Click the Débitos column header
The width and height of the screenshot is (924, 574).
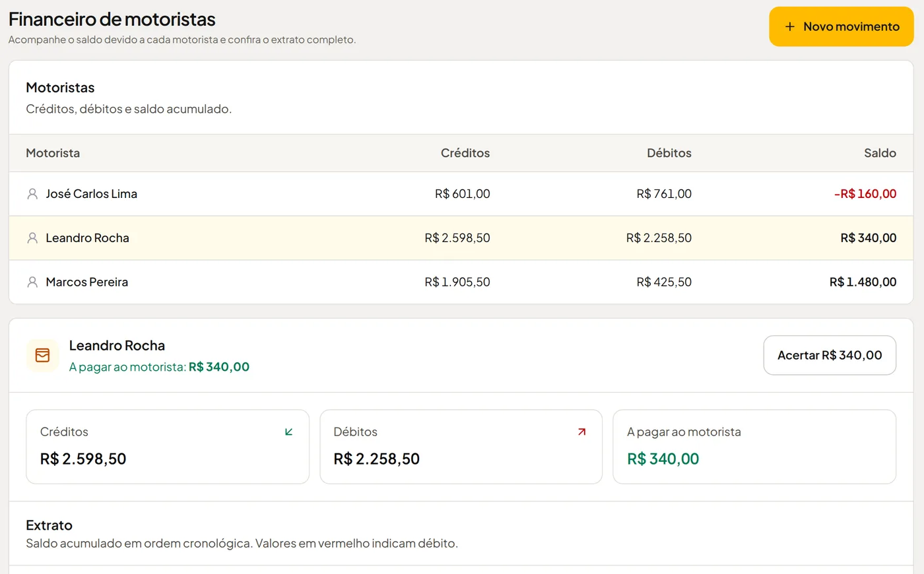click(669, 153)
